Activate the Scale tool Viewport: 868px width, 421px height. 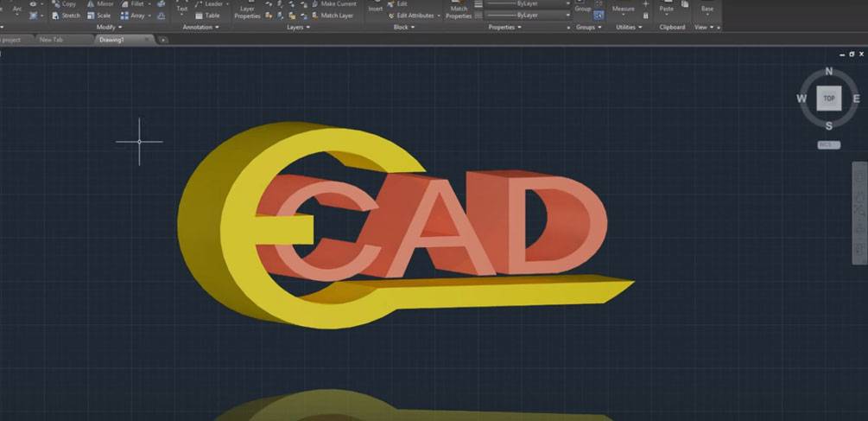pos(98,16)
